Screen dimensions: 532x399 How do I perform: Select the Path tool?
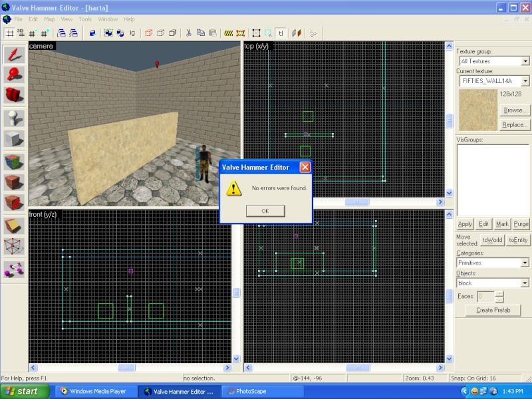[14, 270]
